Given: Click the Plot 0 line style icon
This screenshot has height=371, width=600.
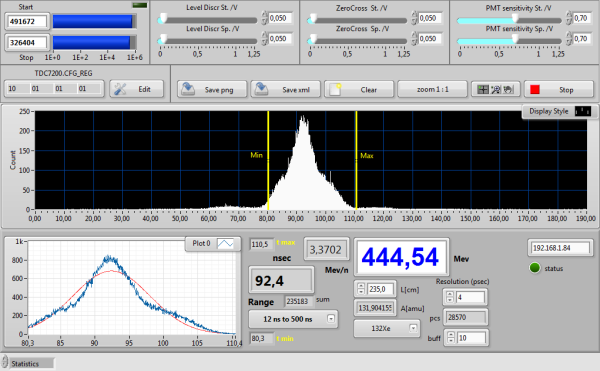Looking at the screenshot, I should (x=225, y=243).
